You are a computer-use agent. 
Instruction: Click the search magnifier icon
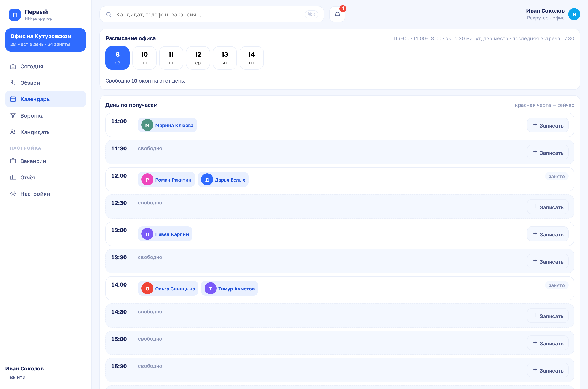[x=109, y=15]
